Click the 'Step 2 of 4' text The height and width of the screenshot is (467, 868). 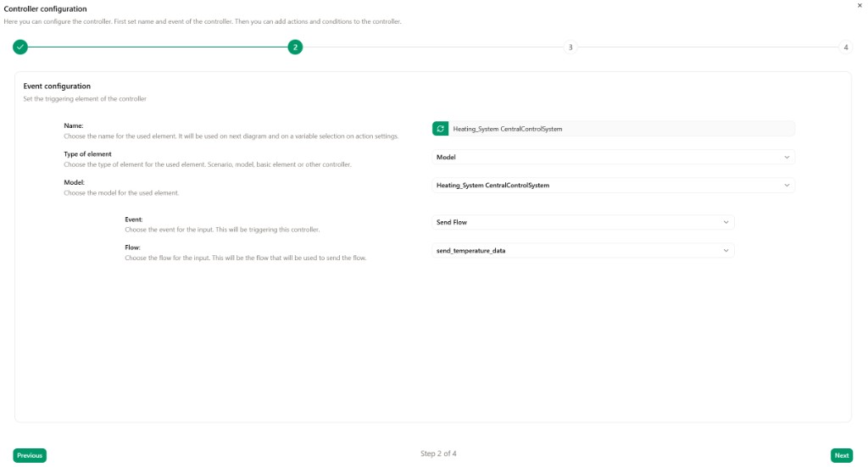pyautogui.click(x=438, y=453)
